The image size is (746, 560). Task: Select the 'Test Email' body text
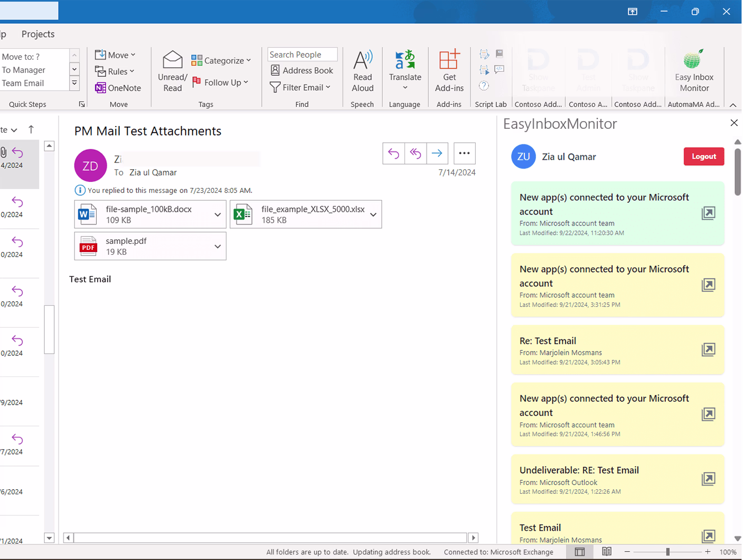(90, 279)
